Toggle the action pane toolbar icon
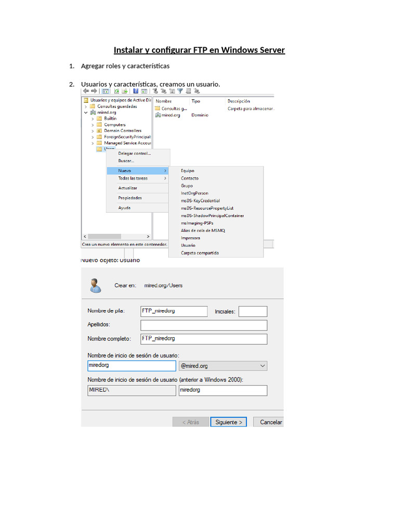The width and height of the screenshot is (399, 532). 144,91
